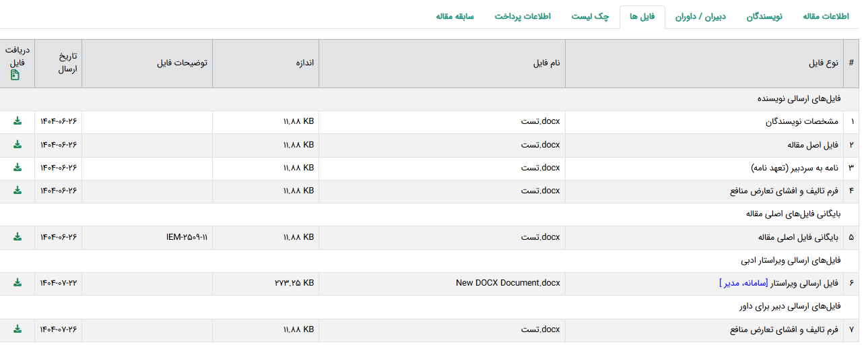Image resolution: width=868 pixels, height=353 pixels.
Task: Open the اطلاعات پرداخت tab
Action: tap(523, 17)
